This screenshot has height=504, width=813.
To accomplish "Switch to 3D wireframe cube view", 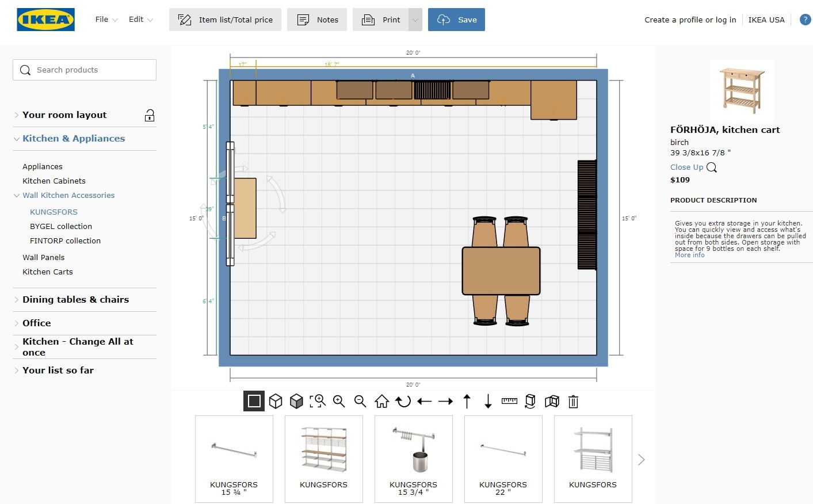I will pyautogui.click(x=276, y=401).
